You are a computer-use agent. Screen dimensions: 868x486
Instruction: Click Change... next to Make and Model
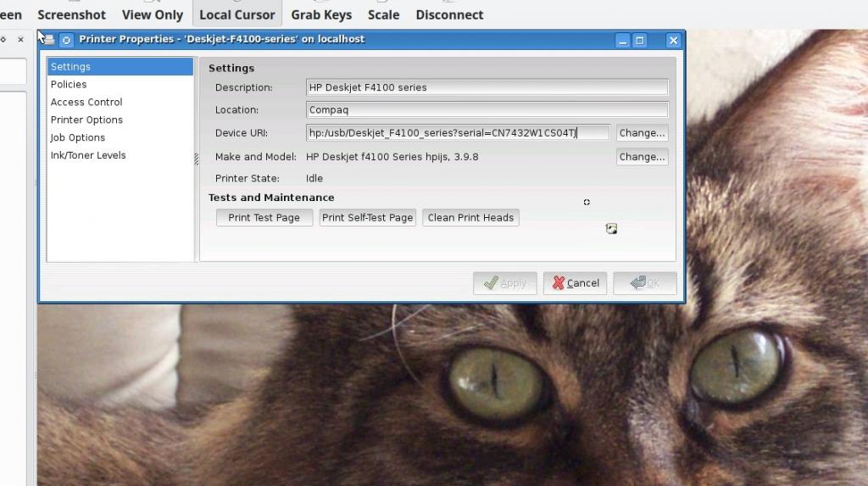(642, 157)
